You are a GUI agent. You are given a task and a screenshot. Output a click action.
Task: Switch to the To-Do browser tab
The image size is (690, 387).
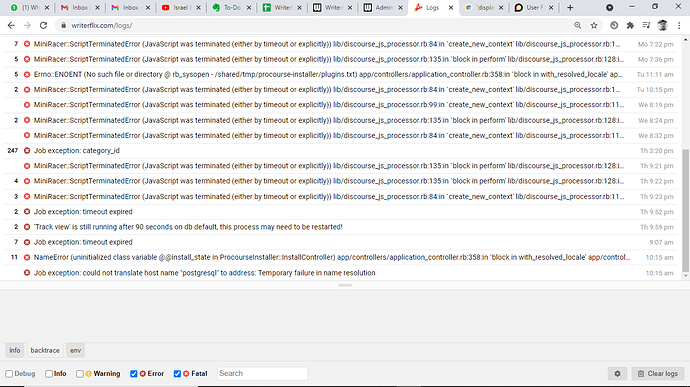(x=231, y=7)
